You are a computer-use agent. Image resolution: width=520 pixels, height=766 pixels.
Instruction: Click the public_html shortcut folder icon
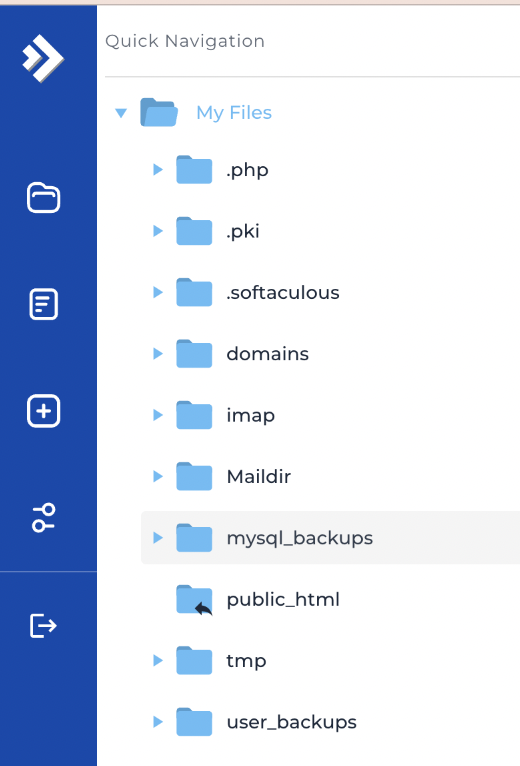click(x=194, y=600)
